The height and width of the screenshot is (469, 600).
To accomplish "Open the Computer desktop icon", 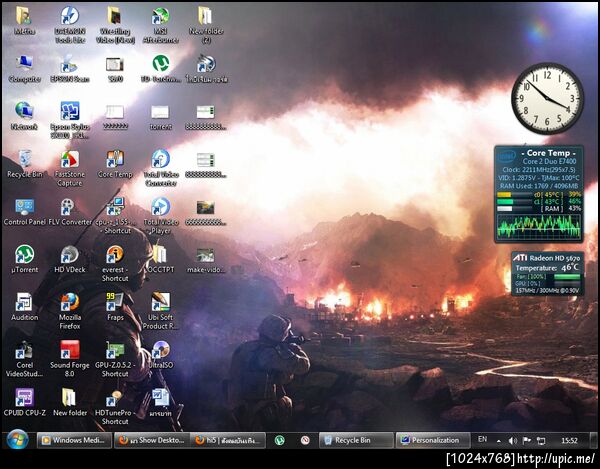I will [24, 69].
